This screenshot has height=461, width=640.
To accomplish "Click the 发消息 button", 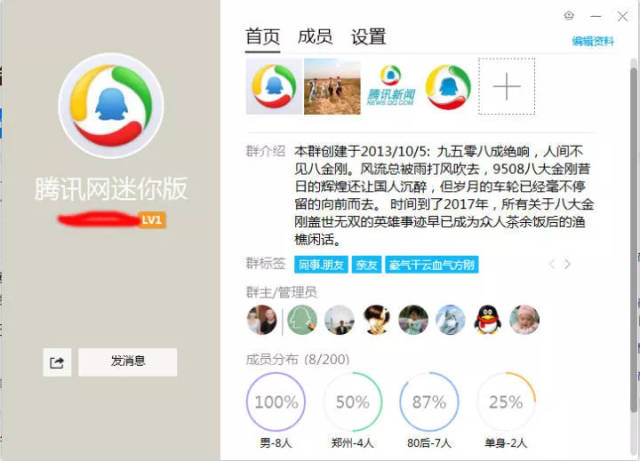I will click(x=128, y=362).
